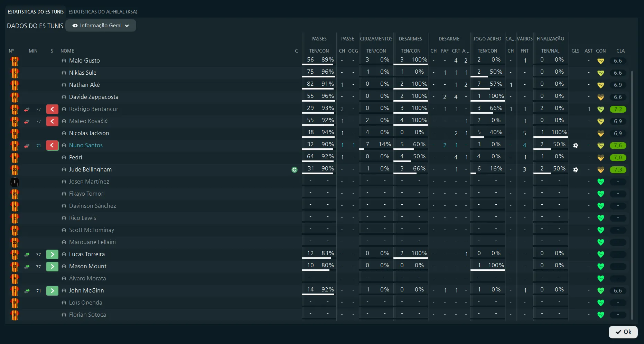
Task: Click Nuno Santos crossing percentage 14%
Action: click(385, 144)
